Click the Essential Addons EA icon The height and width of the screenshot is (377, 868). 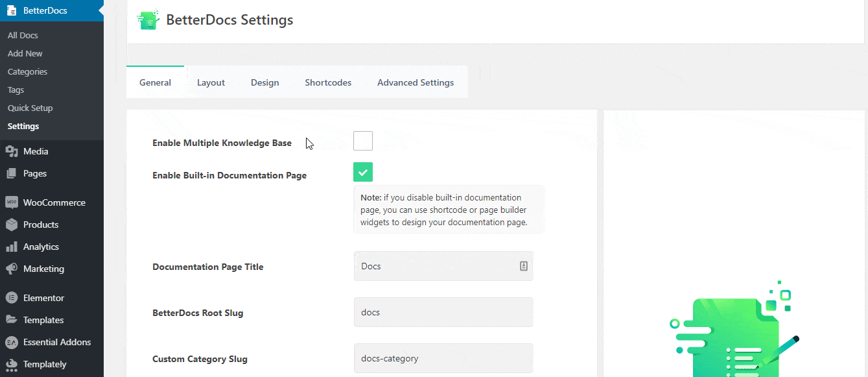12,342
